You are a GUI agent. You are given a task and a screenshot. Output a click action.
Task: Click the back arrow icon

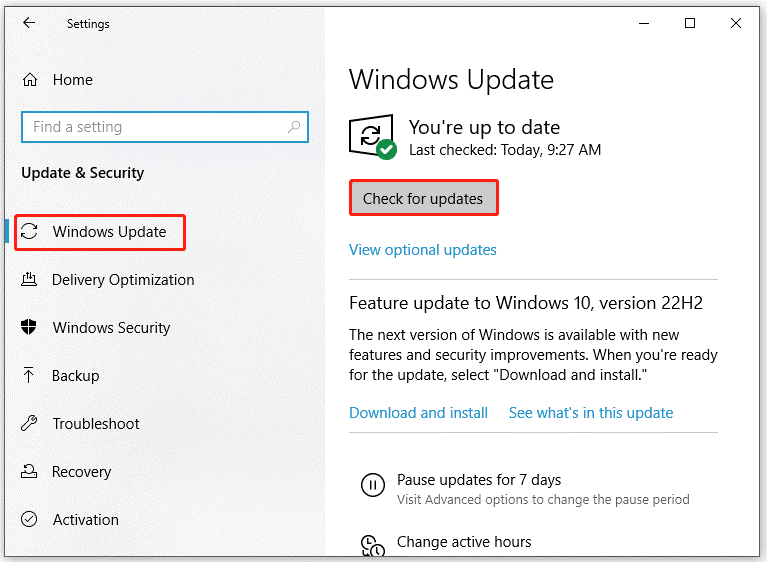29,22
